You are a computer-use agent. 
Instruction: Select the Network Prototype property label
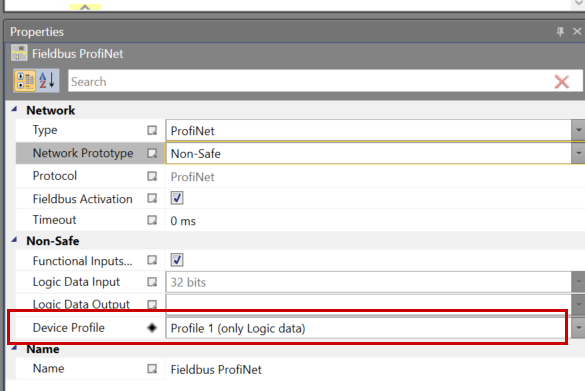point(83,153)
